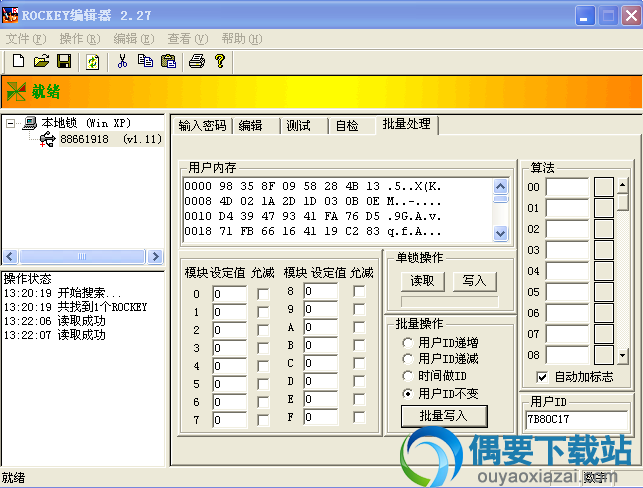
Task: Click the Copy toolbar icon
Action: tap(145, 61)
